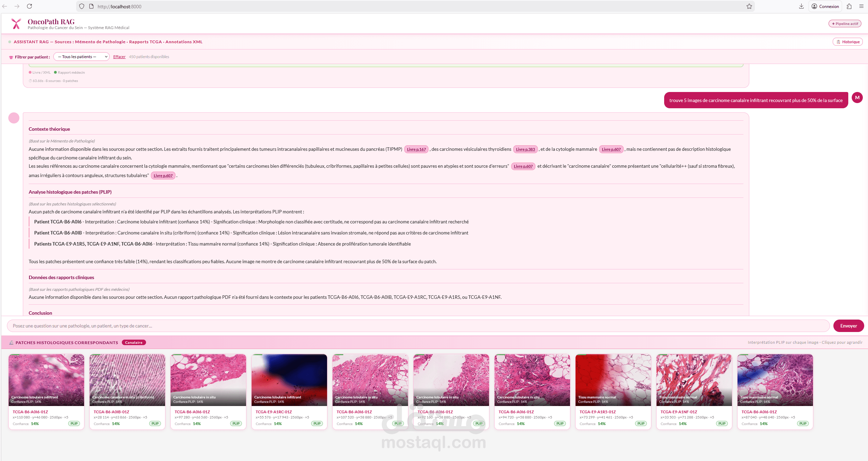Open the browser hamburger menu
Image resolution: width=868 pixels, height=461 pixels.
[x=861, y=6]
